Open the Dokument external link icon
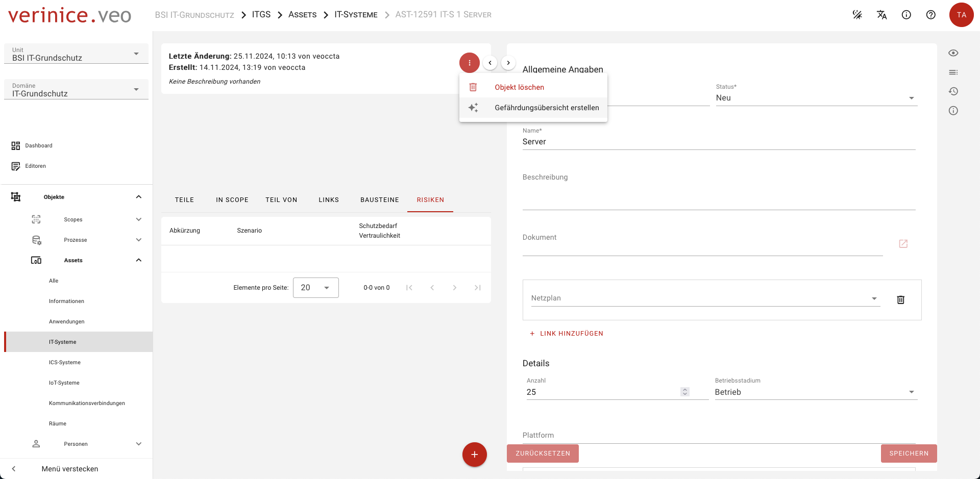980x479 pixels. [903, 244]
